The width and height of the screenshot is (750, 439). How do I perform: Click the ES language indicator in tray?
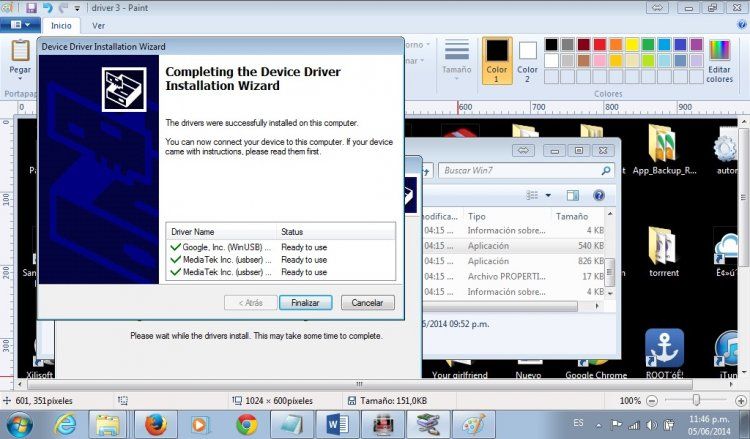click(578, 423)
